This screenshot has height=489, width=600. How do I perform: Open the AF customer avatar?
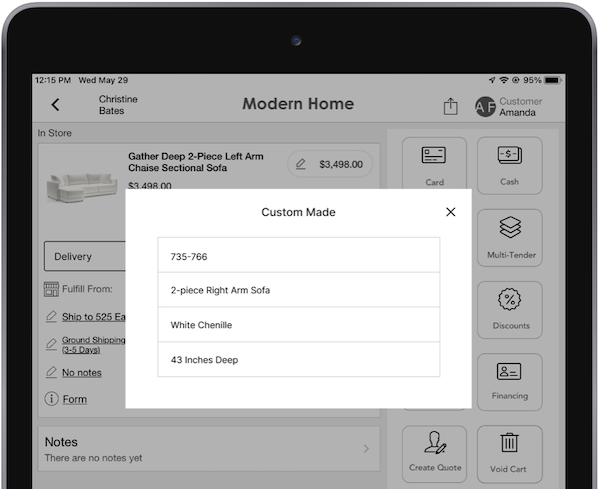[485, 107]
